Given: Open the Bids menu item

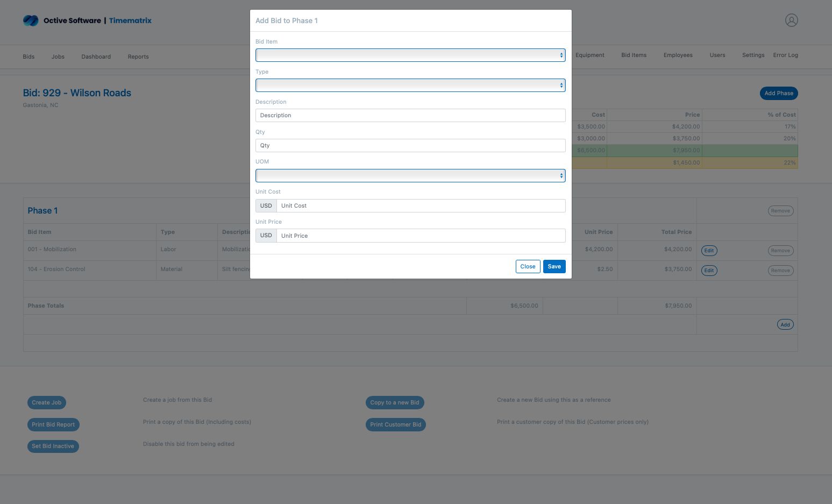Looking at the screenshot, I should 29,57.
